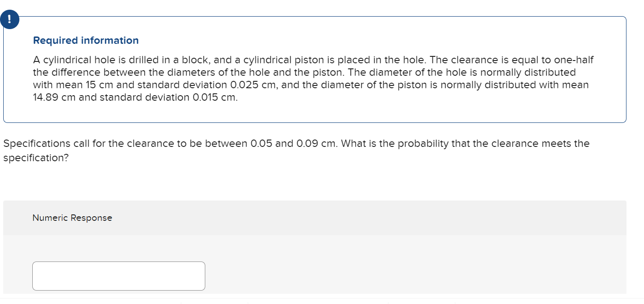Click inside the numeric answer input box
This screenshot has height=304, width=644.
119,276
